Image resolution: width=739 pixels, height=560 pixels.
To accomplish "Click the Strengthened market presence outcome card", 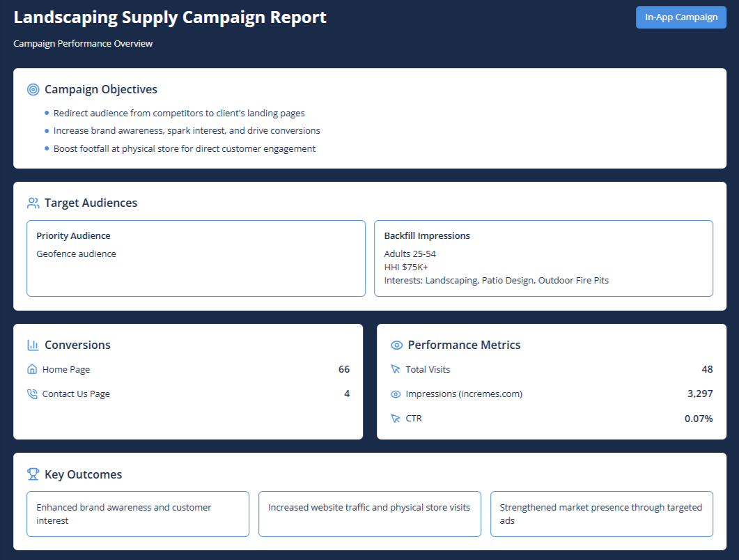I will point(601,514).
